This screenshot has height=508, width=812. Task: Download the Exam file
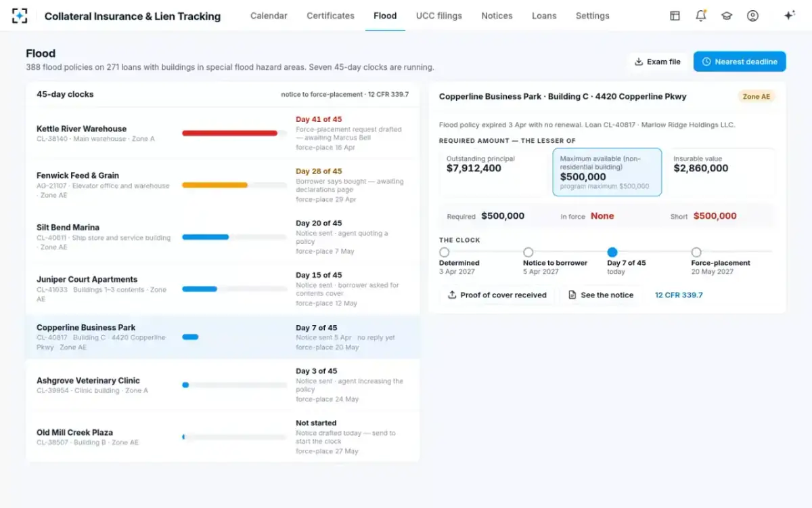[x=657, y=62]
